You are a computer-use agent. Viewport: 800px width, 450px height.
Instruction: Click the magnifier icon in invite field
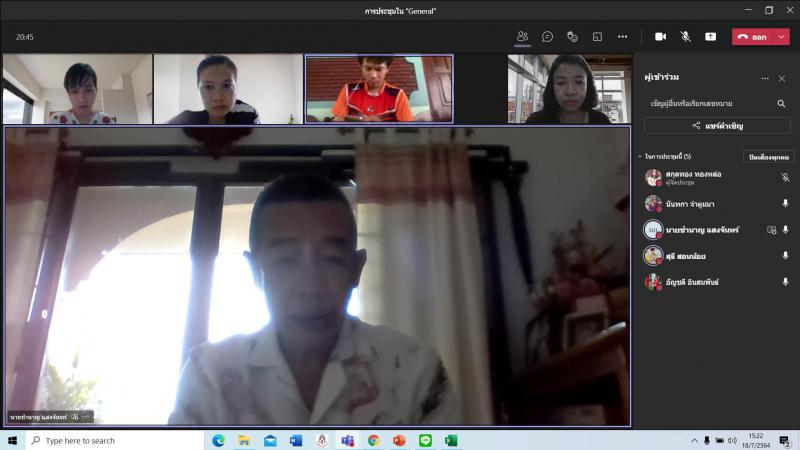point(781,104)
